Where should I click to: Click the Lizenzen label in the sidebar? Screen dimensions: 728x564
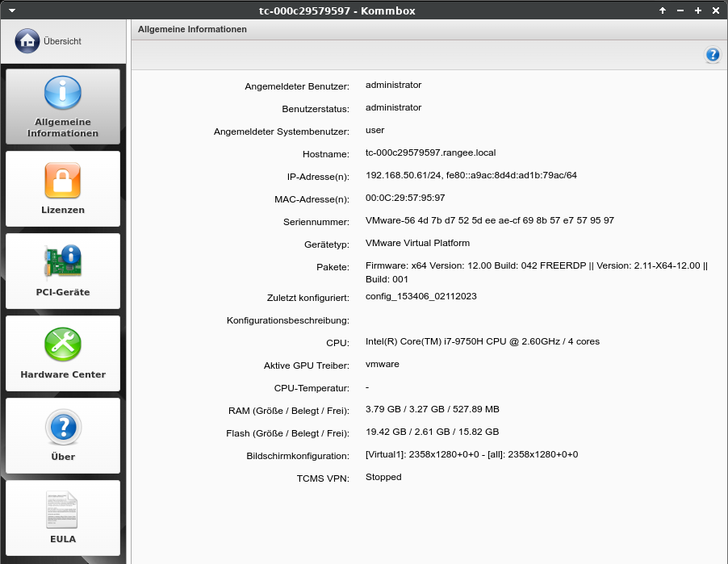tap(63, 210)
